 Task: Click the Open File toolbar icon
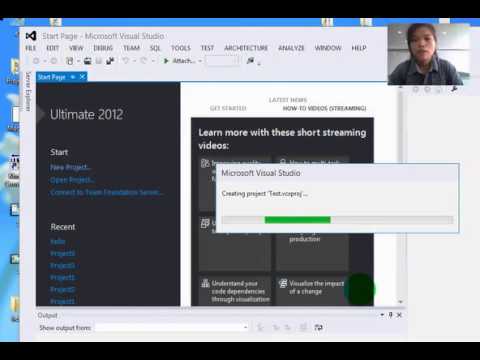87,61
